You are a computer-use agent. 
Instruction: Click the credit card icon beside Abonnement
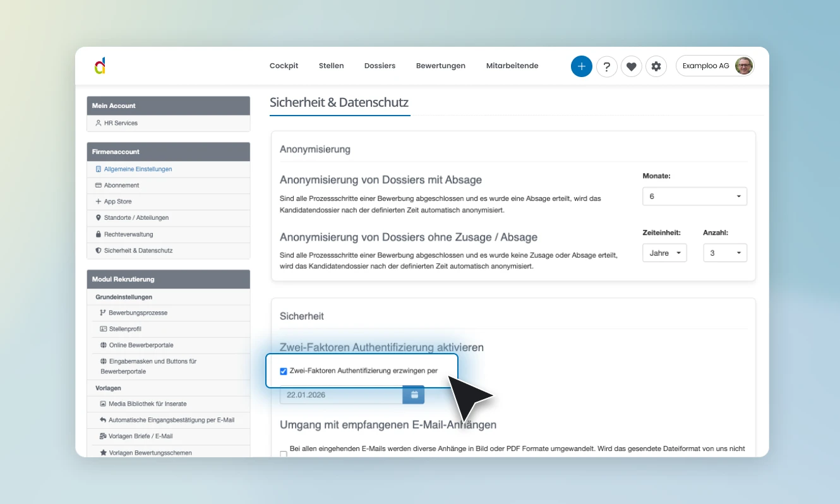99,186
